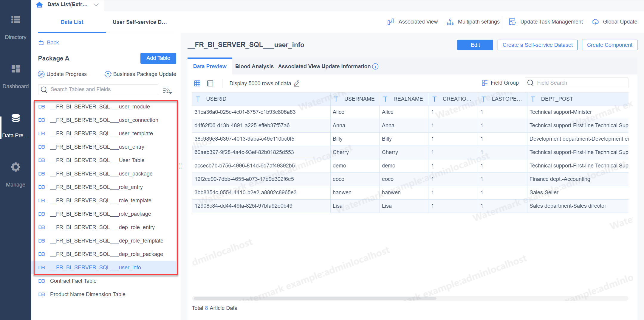Open the Dashboard sidebar icon
Viewport: 644px width, 320px height.
[x=16, y=69]
